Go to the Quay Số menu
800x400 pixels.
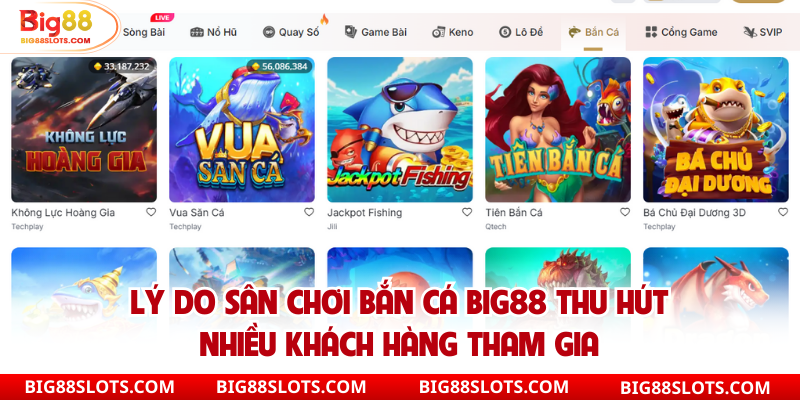291,32
